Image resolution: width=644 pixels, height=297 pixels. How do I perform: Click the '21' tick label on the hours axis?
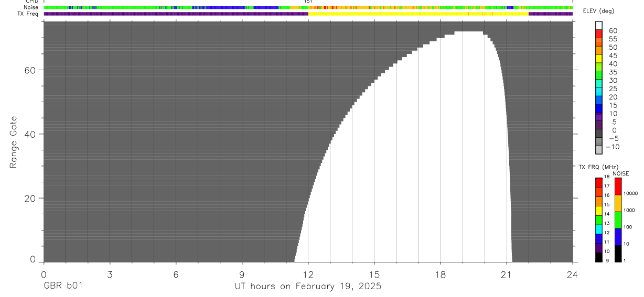tap(507, 274)
